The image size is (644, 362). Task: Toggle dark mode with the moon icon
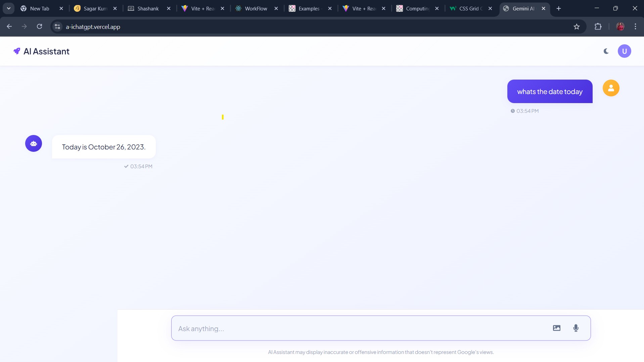[606, 51]
